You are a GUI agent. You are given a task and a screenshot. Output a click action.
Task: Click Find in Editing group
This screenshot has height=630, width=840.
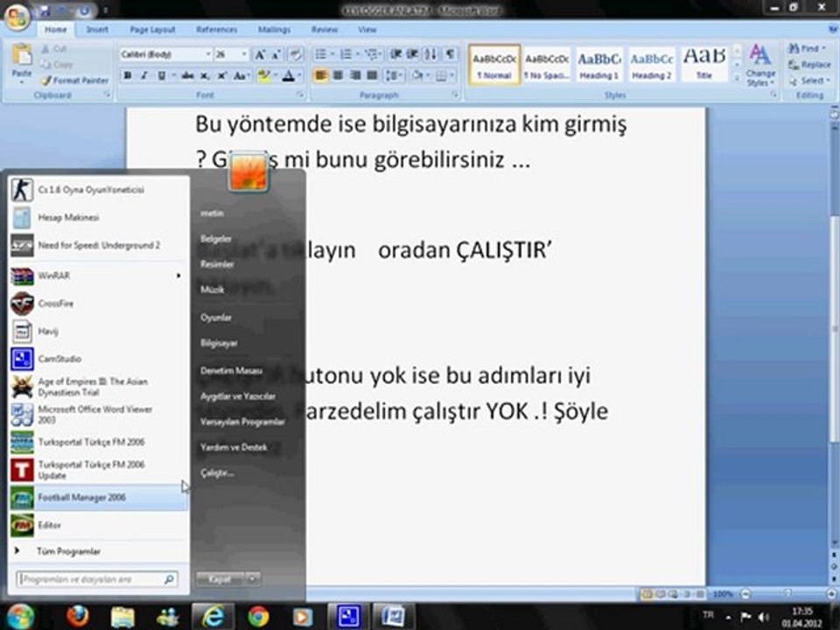click(807, 49)
